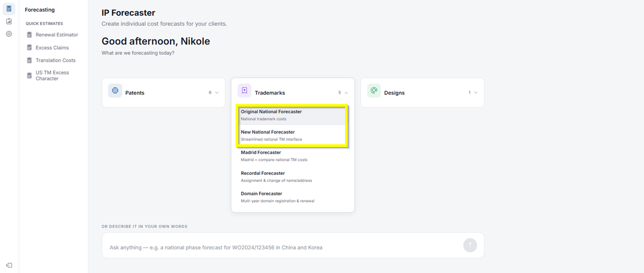
Task: Select Original National Forecaster
Action: [292, 115]
